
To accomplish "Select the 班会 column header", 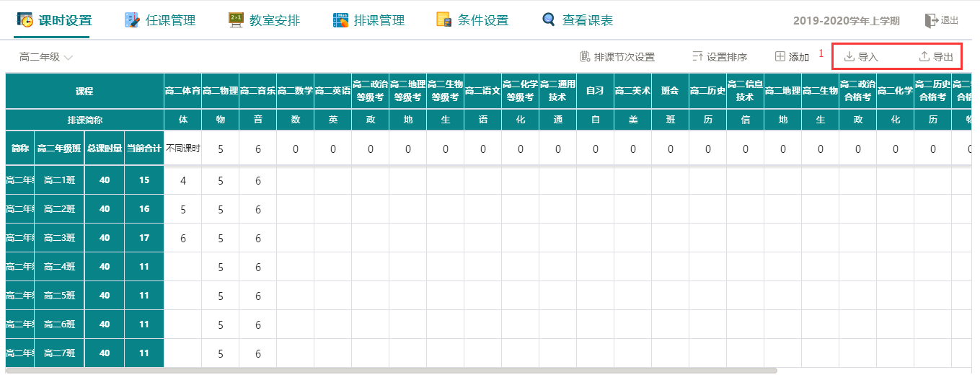I will coord(671,92).
